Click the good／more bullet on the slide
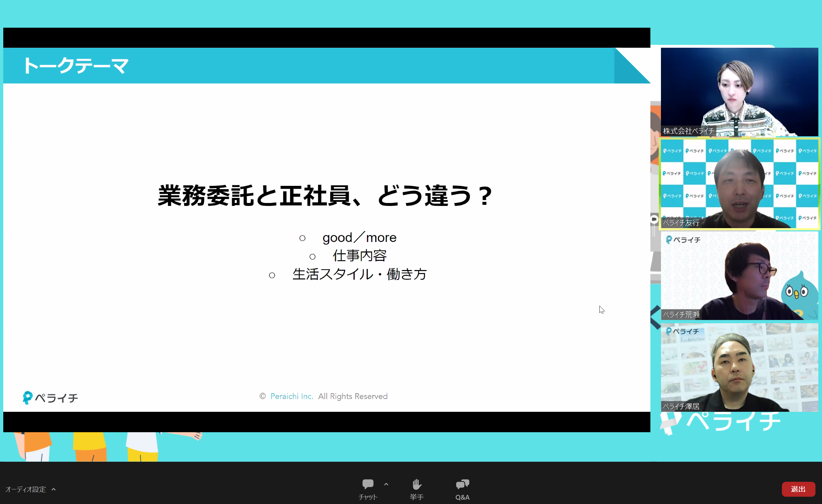The height and width of the screenshot is (504, 822). click(359, 238)
